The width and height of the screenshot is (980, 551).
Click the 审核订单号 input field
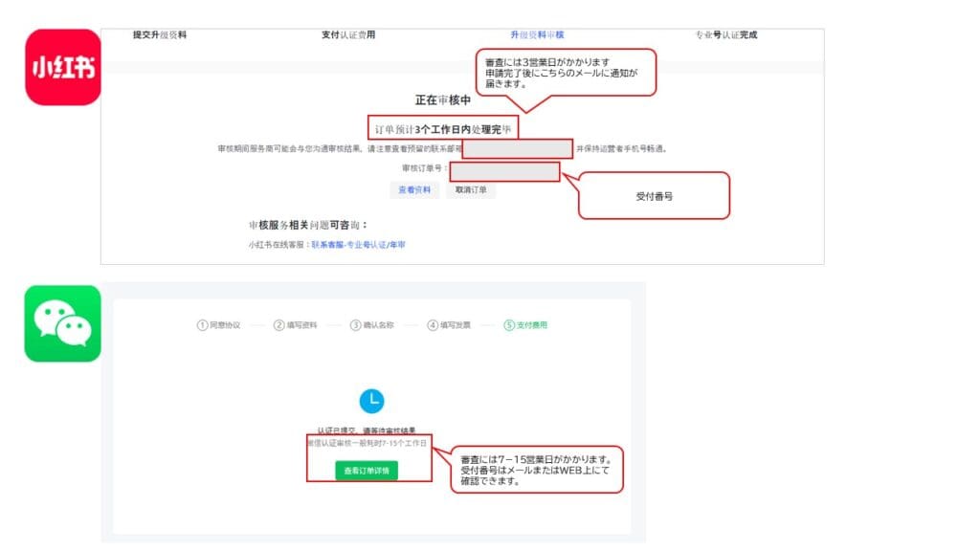coord(505,170)
